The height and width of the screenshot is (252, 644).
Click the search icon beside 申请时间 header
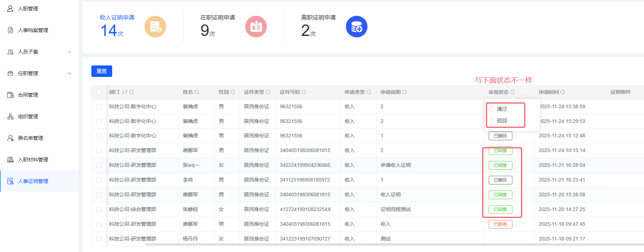click(563, 92)
